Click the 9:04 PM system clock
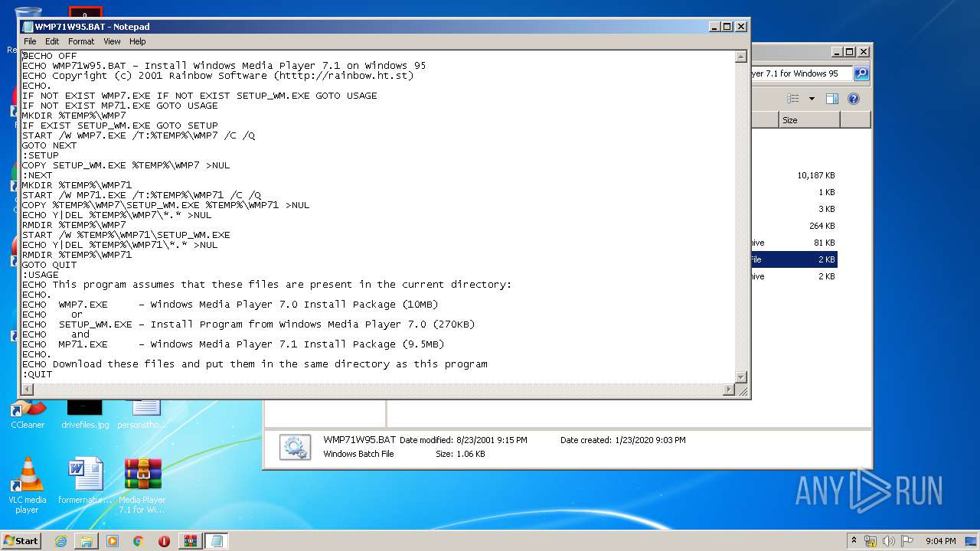The height and width of the screenshot is (551, 980). [x=940, y=541]
